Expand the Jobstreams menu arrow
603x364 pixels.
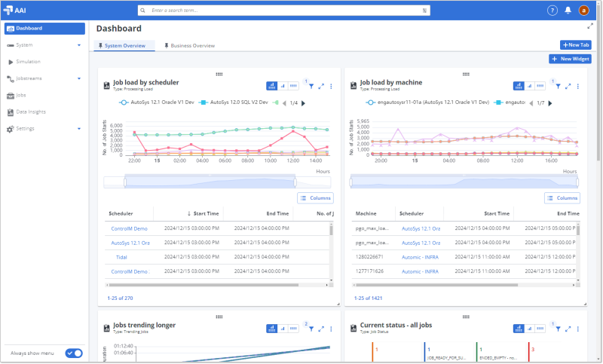click(x=79, y=78)
